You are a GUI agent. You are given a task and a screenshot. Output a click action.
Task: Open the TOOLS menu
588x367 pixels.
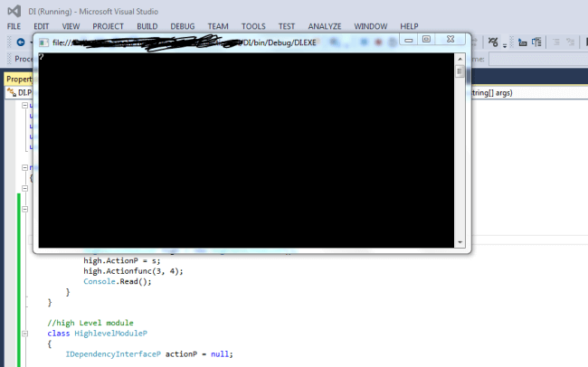pos(253,26)
